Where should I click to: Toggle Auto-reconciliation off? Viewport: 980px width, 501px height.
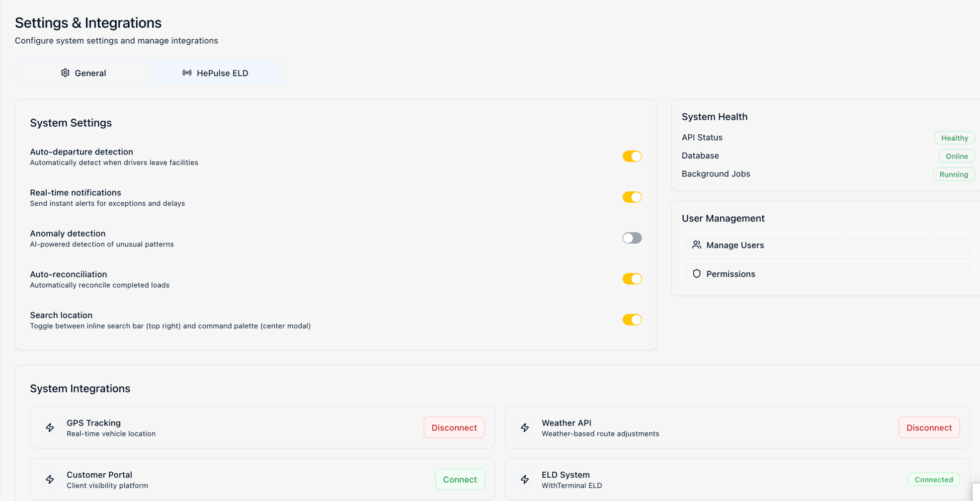pyautogui.click(x=632, y=279)
